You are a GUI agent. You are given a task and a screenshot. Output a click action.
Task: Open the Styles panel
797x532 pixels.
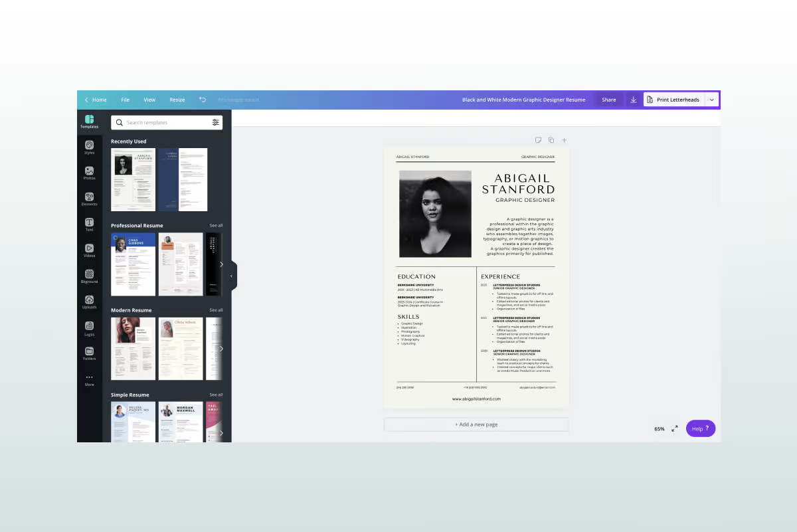click(89, 147)
